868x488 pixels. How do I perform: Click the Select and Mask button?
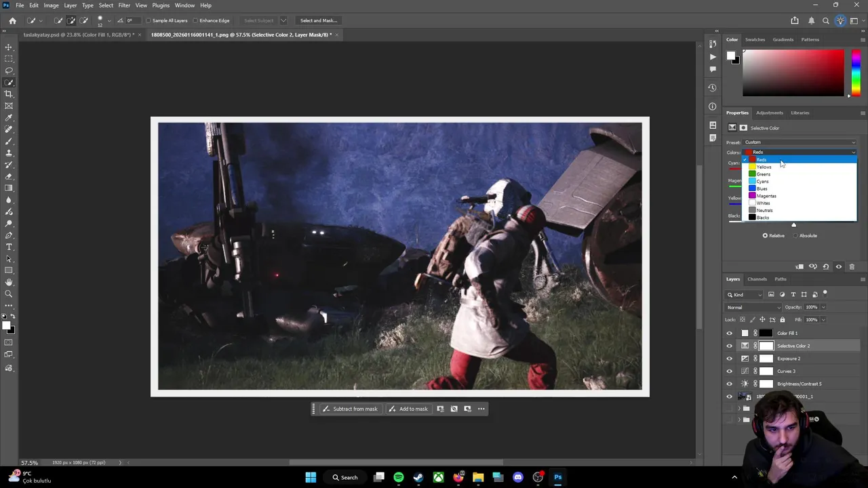pyautogui.click(x=319, y=20)
